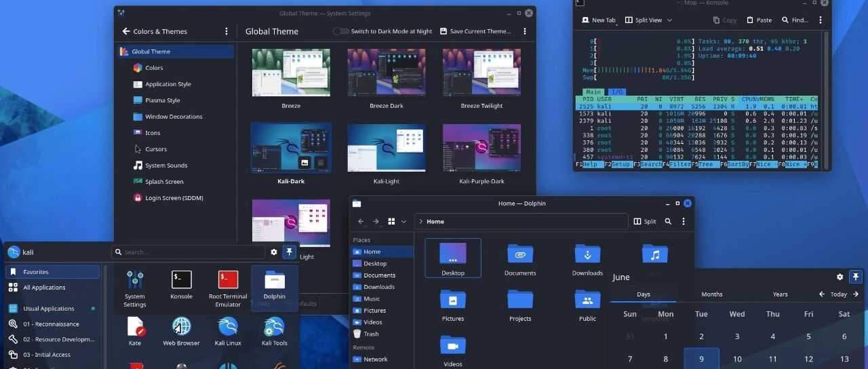Open Konsole's three-dot overflow menu
The image size is (868, 369).
click(821, 20)
